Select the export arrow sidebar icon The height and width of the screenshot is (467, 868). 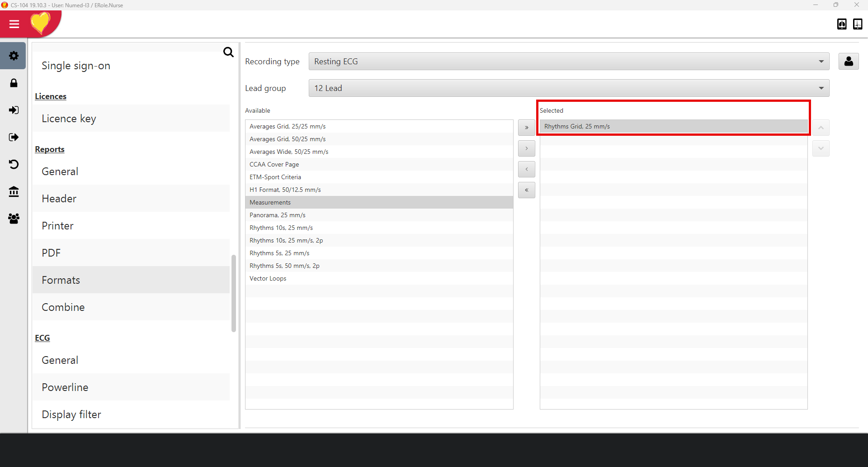pos(14,137)
